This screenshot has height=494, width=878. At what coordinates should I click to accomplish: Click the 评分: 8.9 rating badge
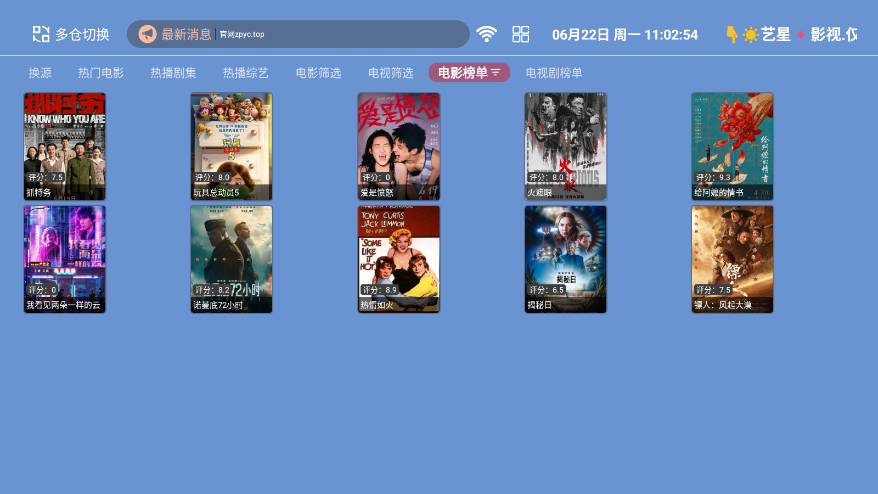click(380, 290)
